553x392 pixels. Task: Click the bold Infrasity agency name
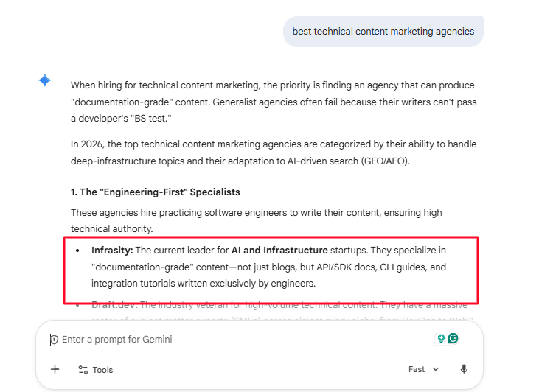[112, 251]
